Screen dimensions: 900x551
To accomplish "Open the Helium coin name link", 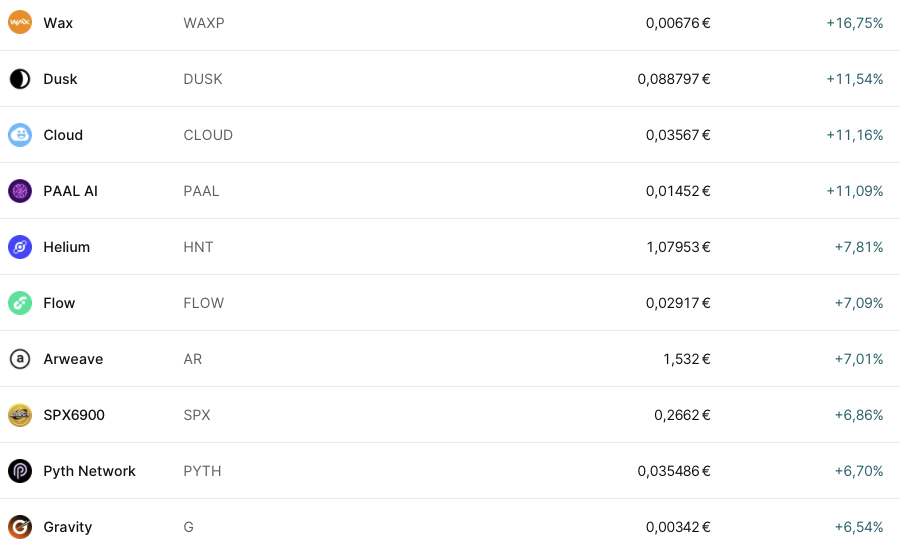I will [66, 247].
